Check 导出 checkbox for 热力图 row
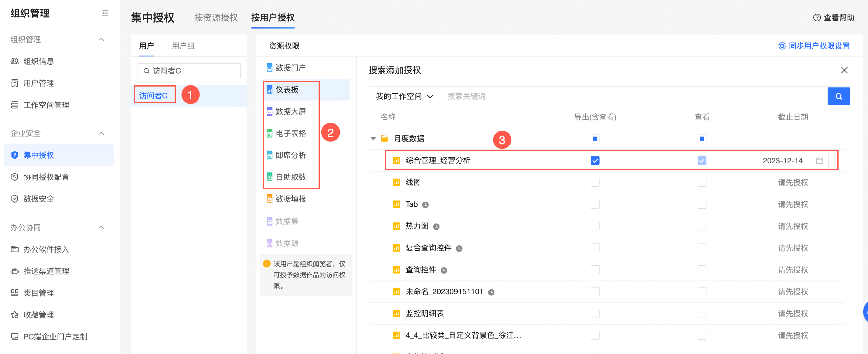This screenshot has width=868, height=354. (x=595, y=226)
